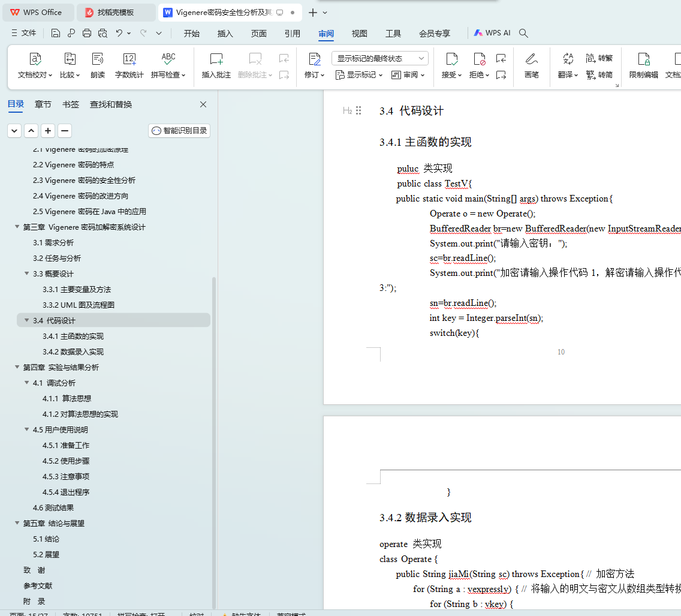Open 字数统计 word count
Image resolution: width=681 pixels, height=616 pixels.
tap(129, 65)
